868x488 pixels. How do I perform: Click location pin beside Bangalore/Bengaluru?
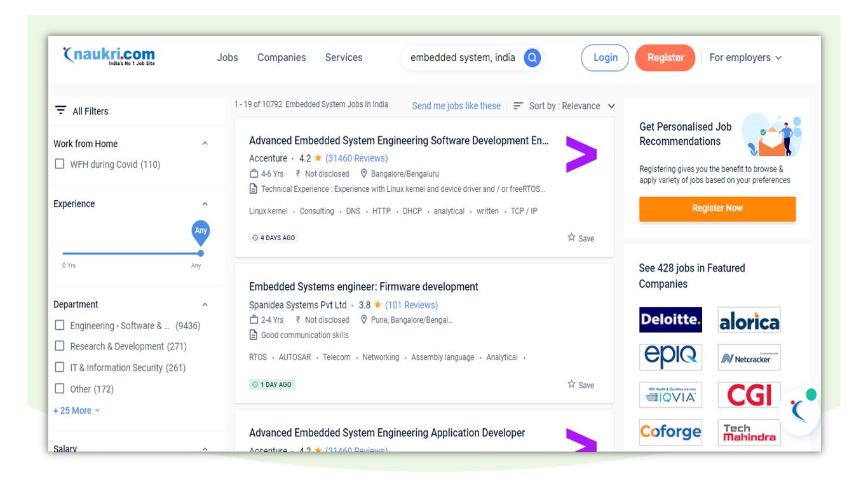coord(364,173)
